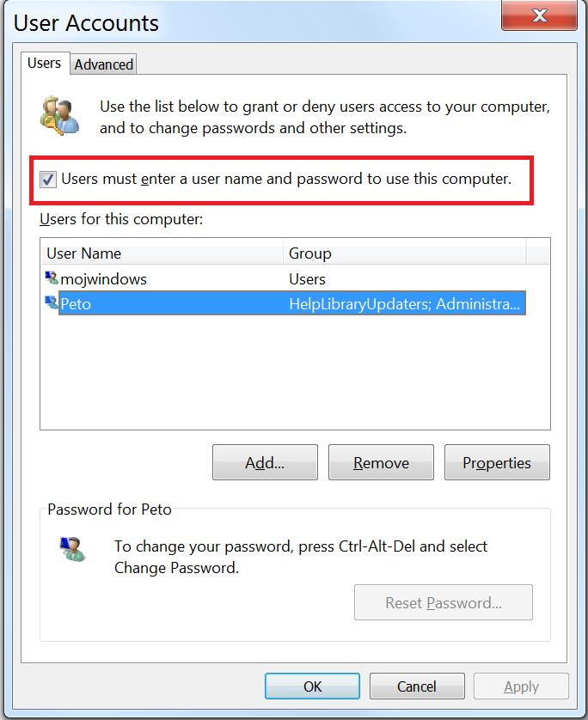
Task: Open the Add user dialog
Action: coord(265,462)
